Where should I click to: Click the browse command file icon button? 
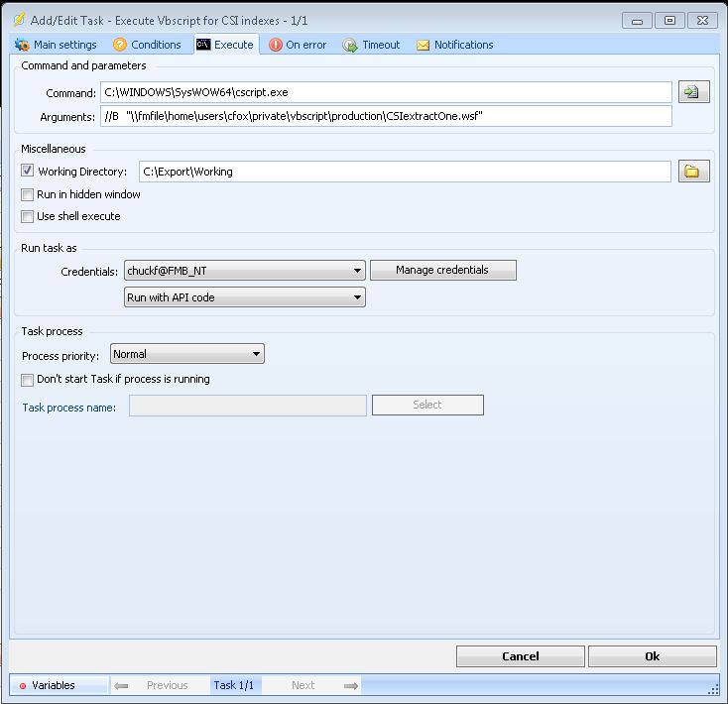point(692,92)
